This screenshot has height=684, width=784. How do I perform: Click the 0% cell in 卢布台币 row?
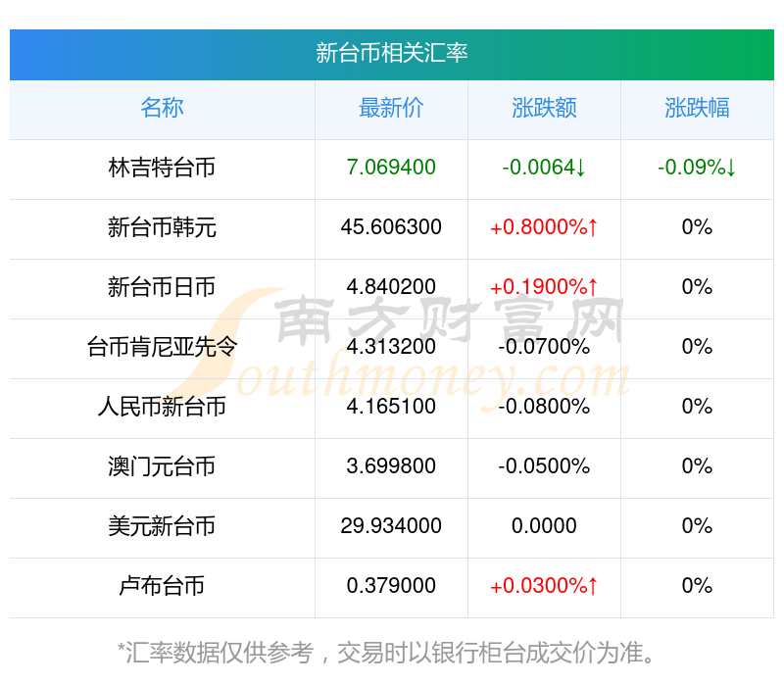[x=697, y=586]
